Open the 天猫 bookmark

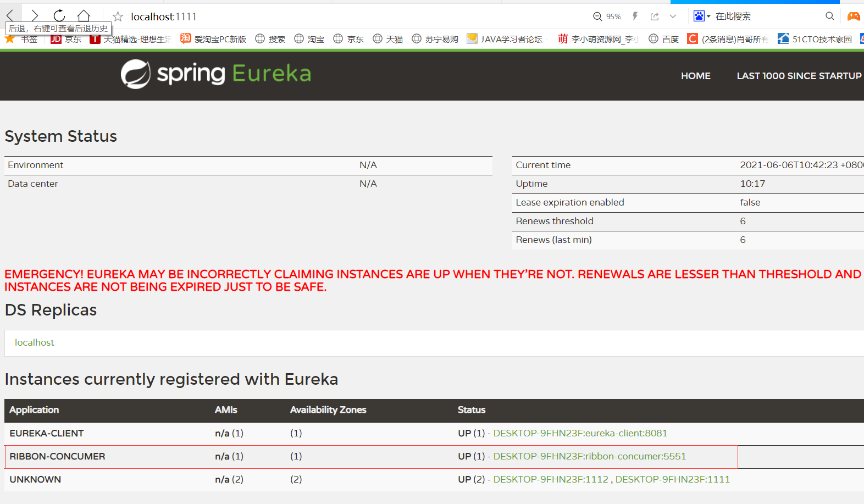click(387, 39)
